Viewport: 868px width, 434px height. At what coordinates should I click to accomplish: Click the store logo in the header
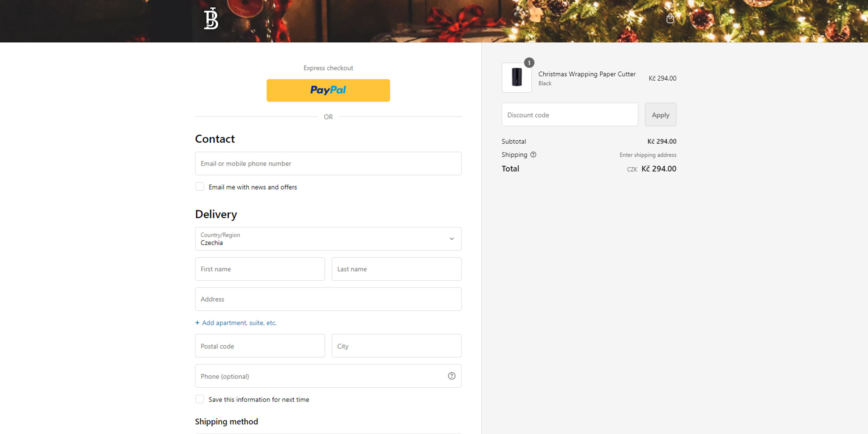[211, 18]
